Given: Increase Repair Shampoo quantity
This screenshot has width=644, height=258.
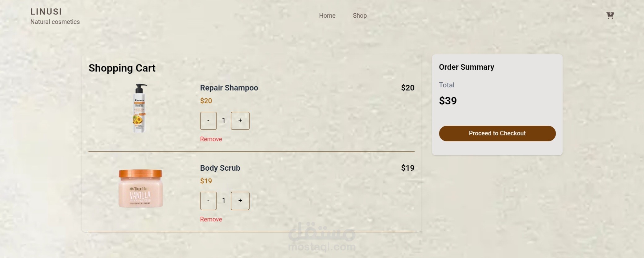Looking at the screenshot, I should (240, 120).
